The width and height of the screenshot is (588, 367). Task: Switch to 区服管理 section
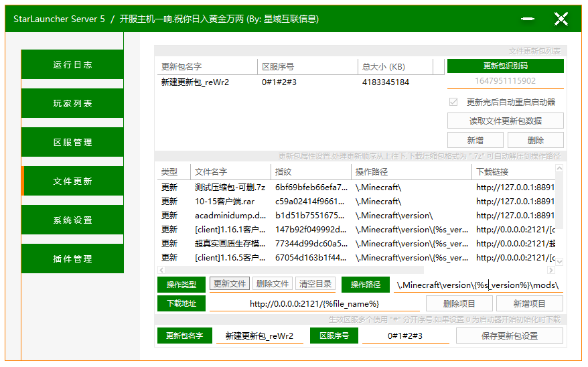tap(72, 143)
